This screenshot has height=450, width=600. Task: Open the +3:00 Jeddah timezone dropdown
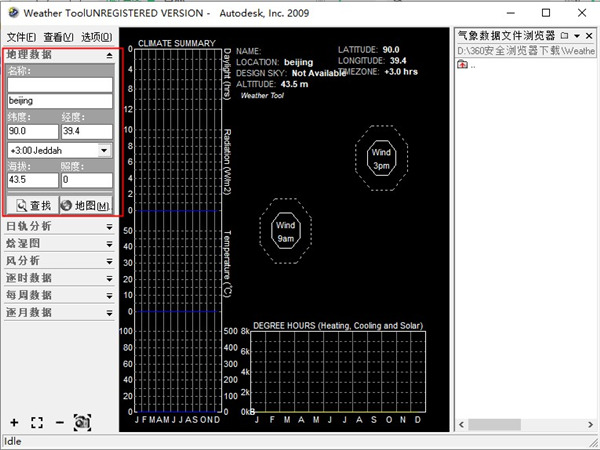(104, 151)
